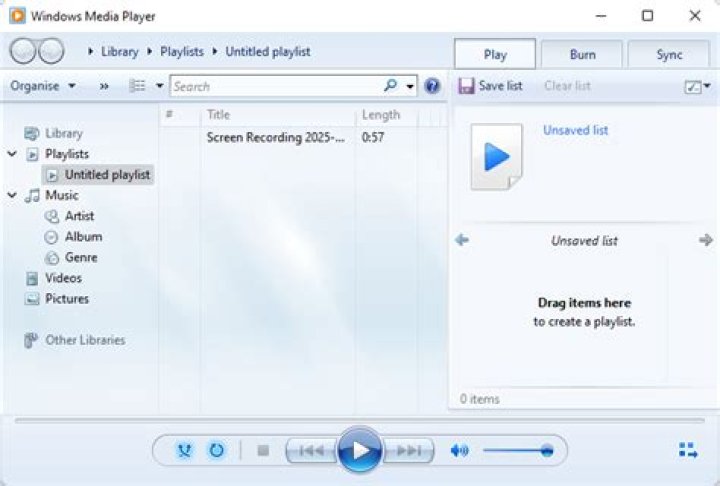Viewport: 720px width, 486px height.
Task: Click Playlists in the breadcrumb
Action: click(182, 51)
